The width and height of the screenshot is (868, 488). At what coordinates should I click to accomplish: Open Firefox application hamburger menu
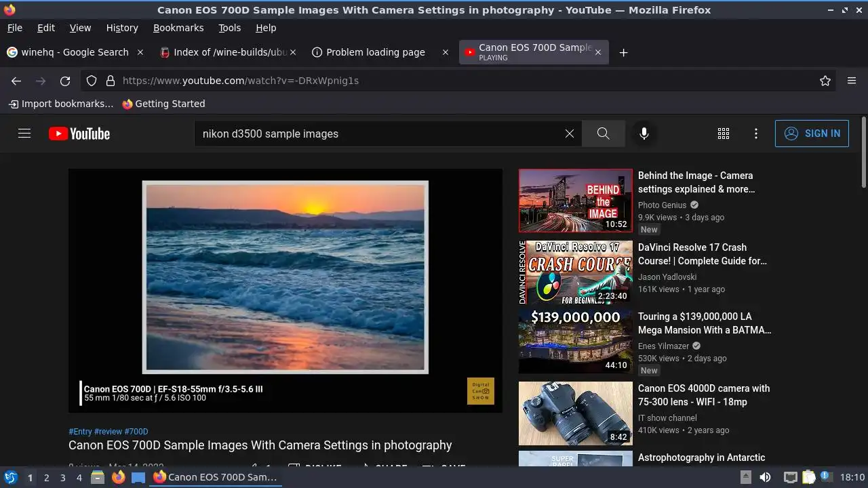point(852,81)
